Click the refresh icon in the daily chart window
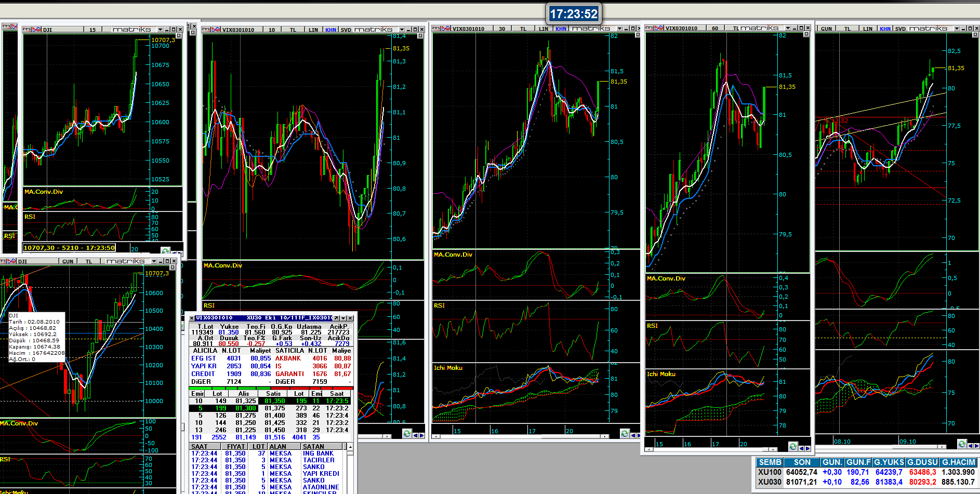The image size is (980, 494). tap(962, 444)
